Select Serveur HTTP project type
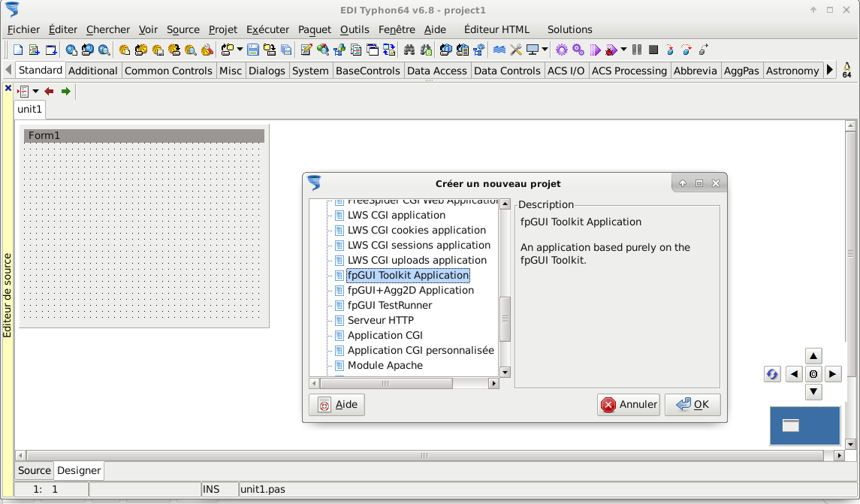The height and width of the screenshot is (504, 860). (381, 320)
